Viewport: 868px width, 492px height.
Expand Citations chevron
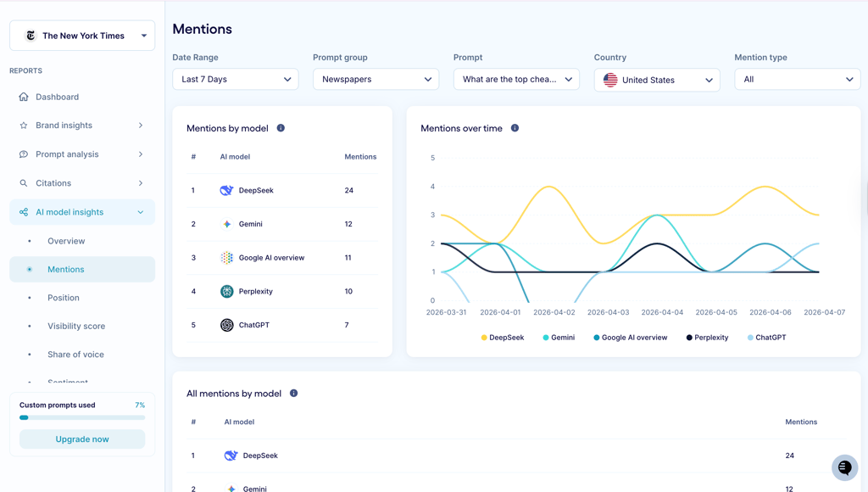tap(141, 183)
